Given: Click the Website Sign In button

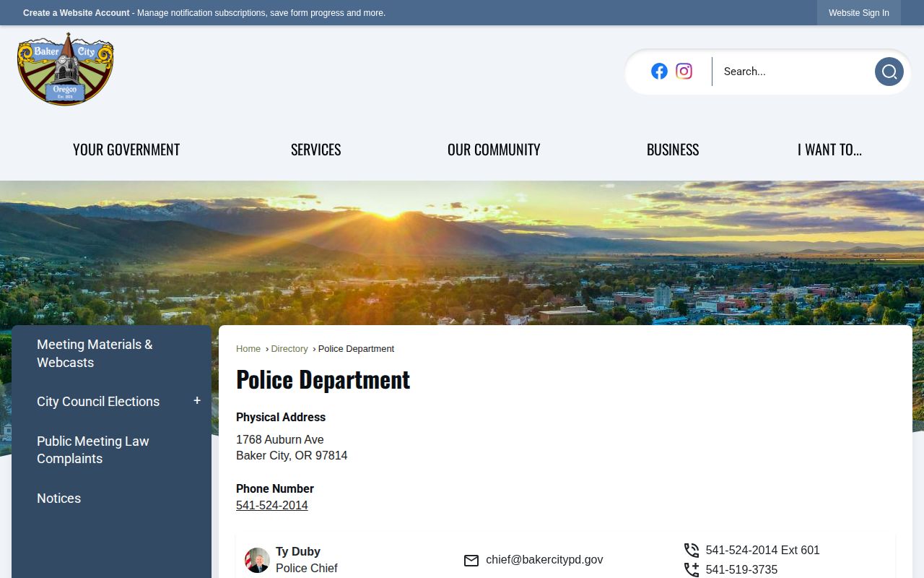Looking at the screenshot, I should pos(859,13).
